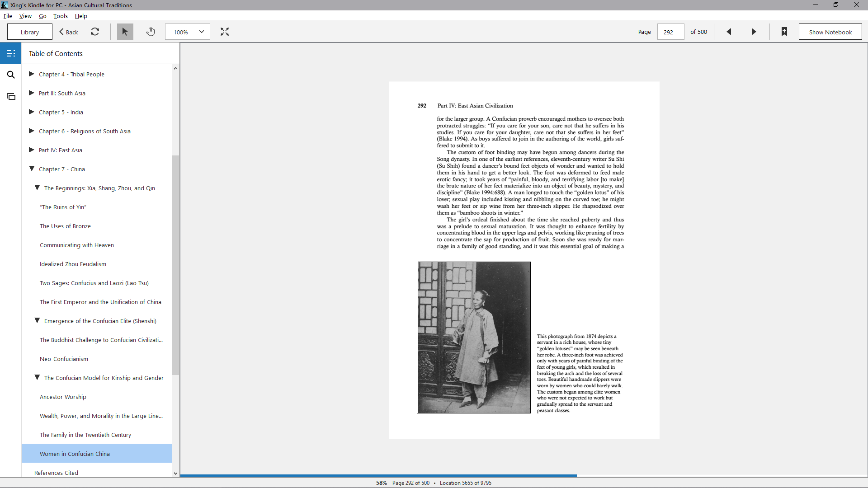Screen dimensions: 868x488
Task: Click the "Part IV: East Asian Civilization" page header
Action: point(475,106)
